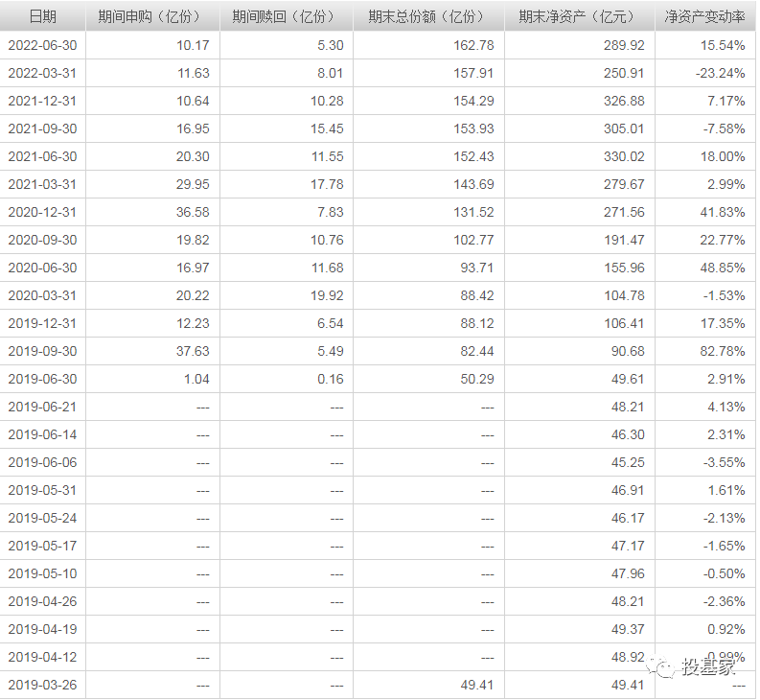The width and height of the screenshot is (760, 700).
Task: Select the date cell 2019-03-26
Action: (x=43, y=685)
